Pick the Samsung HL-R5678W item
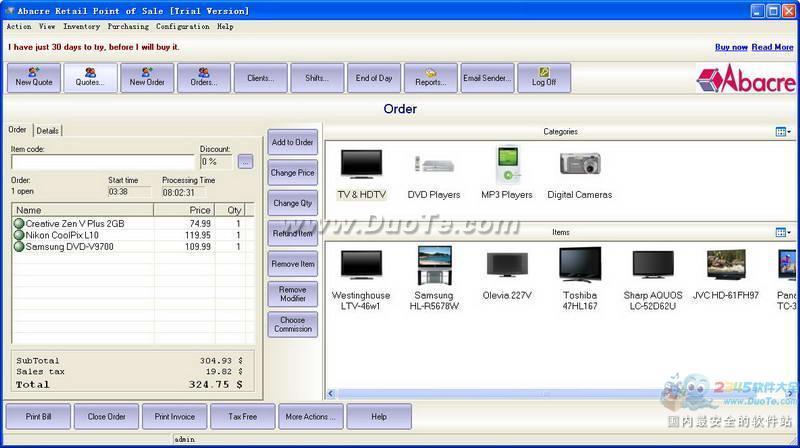The height and width of the screenshot is (448, 800). click(x=434, y=279)
